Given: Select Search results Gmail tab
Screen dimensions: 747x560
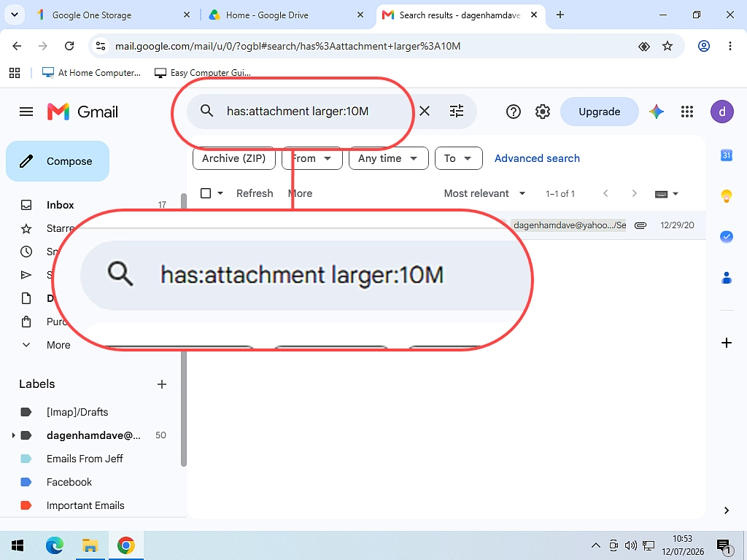Looking at the screenshot, I should tap(460, 15).
